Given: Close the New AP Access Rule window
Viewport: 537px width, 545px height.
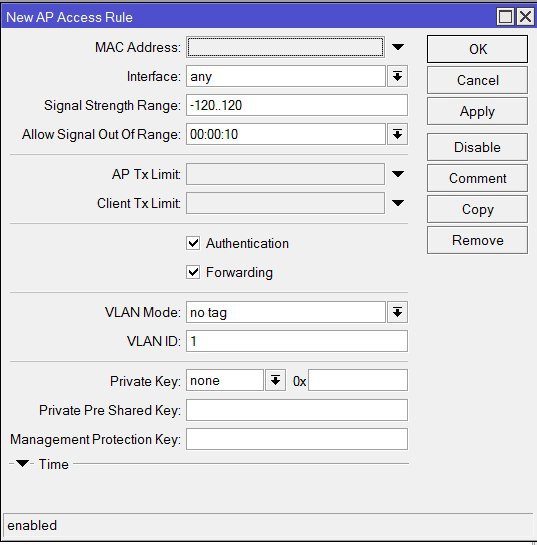Looking at the screenshot, I should tap(525, 16).
